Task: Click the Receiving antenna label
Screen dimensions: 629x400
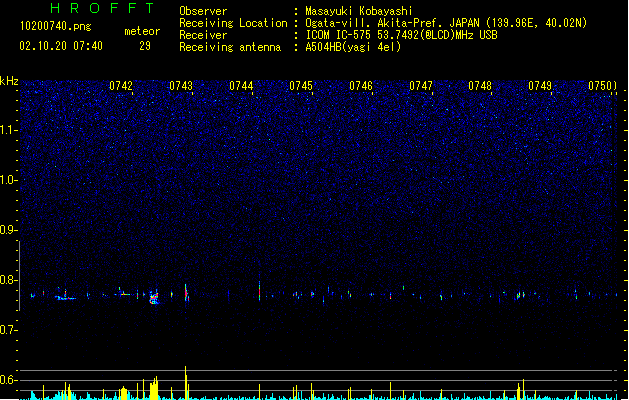Action: (x=230, y=47)
